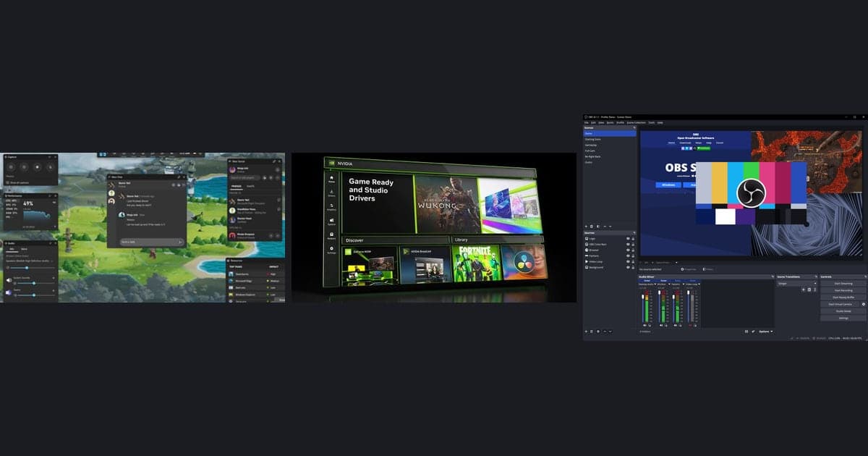The width and height of the screenshot is (868, 456).
Task: Open the Edit menu in OBS
Action: click(x=593, y=122)
